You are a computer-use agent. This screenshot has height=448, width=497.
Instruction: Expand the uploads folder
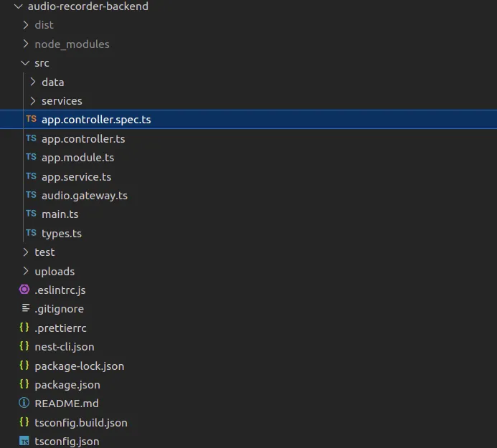tap(26, 271)
